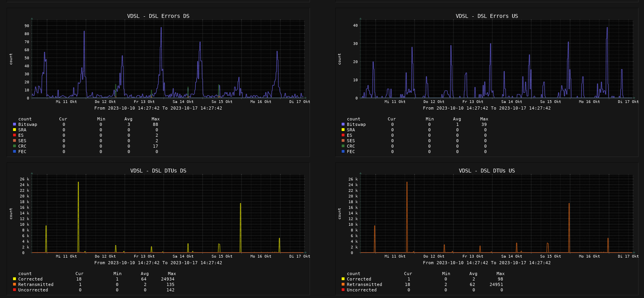This screenshot has width=644, height=298.
Task: Click the time range text under DSL Errors DS
Action: pyautogui.click(x=158, y=108)
